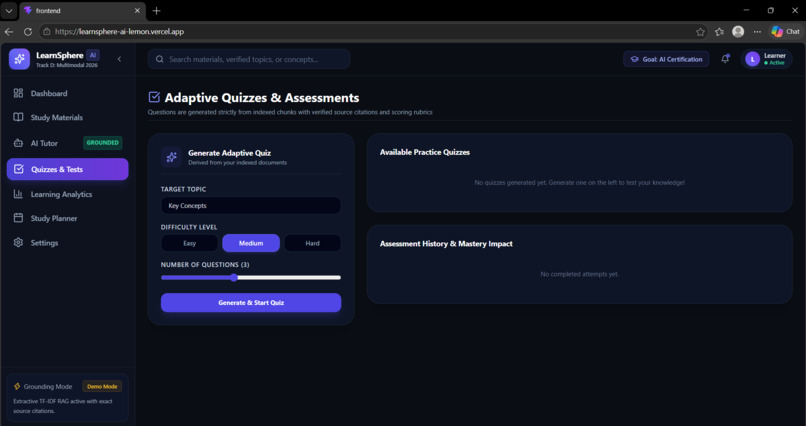This screenshot has height=426, width=806.
Task: Go back with browser back arrow
Action: tap(9, 31)
